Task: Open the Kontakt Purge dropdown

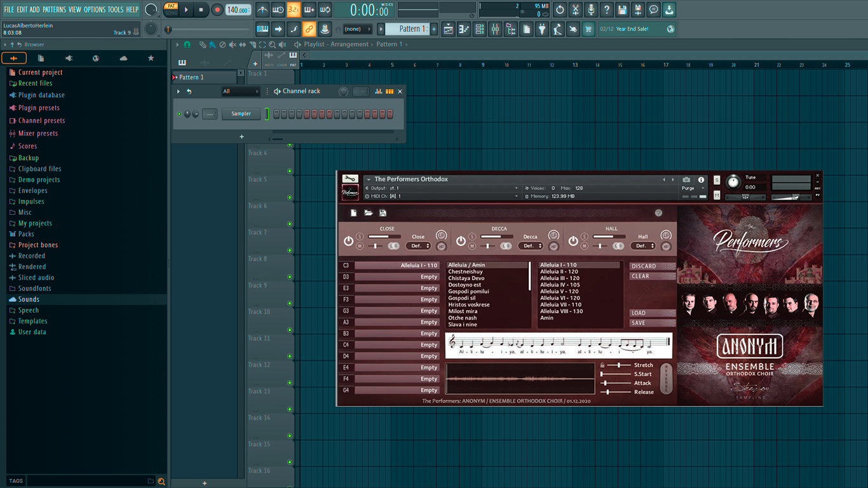Action: (x=693, y=188)
